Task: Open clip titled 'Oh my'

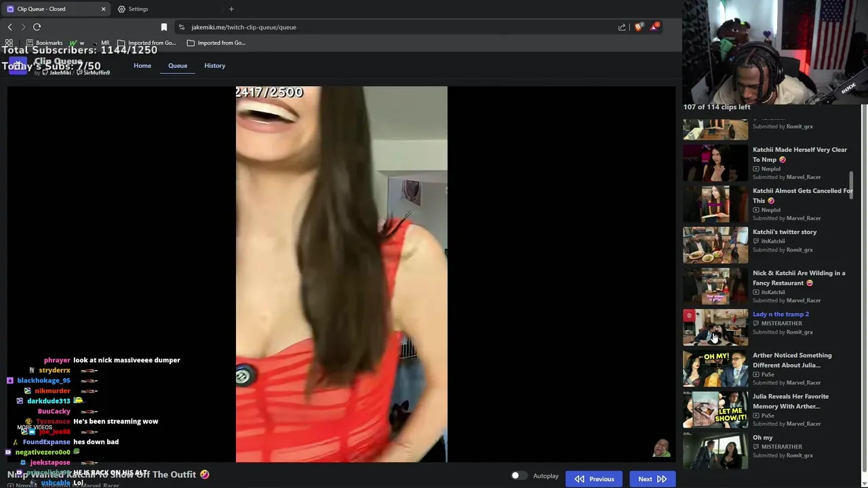Action: [x=762, y=437]
